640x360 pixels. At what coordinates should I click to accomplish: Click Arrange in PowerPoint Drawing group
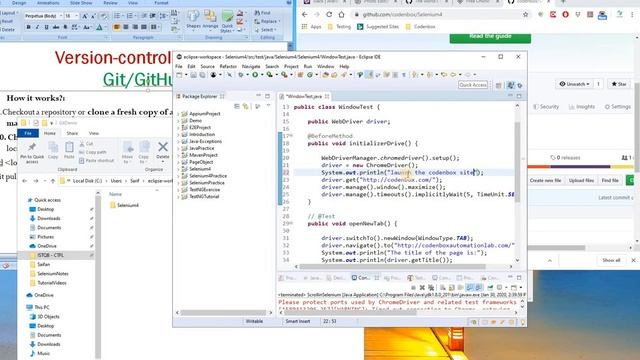click(210, 20)
